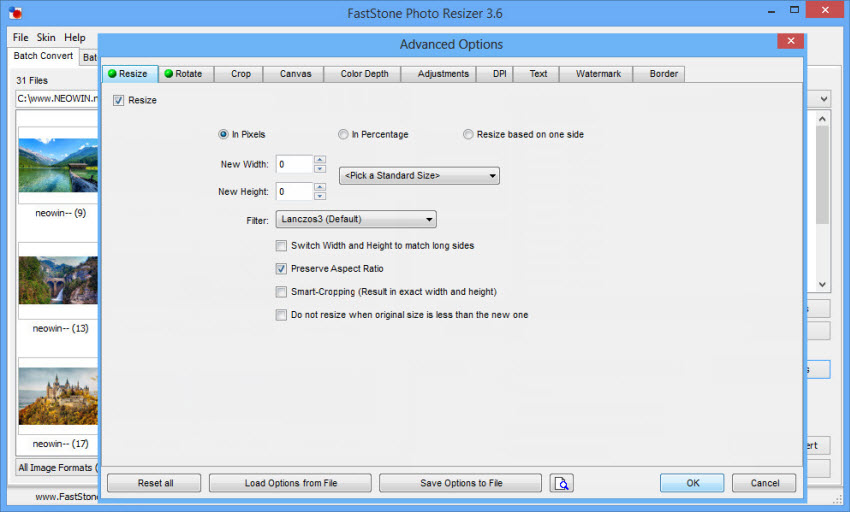Click into the New Height input field

point(294,191)
